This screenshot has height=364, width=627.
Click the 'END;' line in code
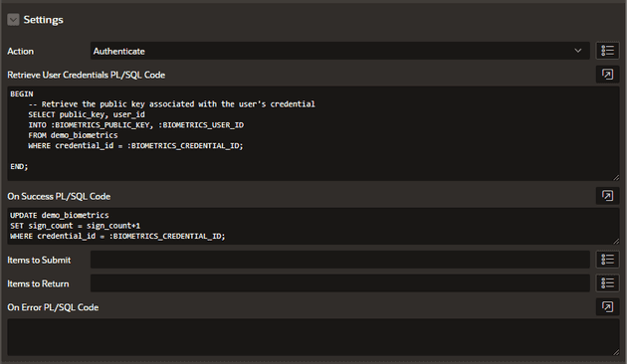(x=19, y=167)
